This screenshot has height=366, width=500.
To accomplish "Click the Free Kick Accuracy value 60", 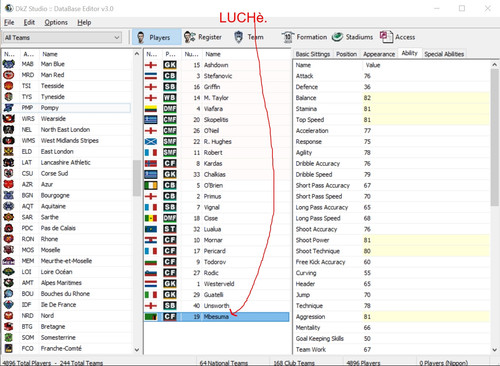I will (x=367, y=262).
